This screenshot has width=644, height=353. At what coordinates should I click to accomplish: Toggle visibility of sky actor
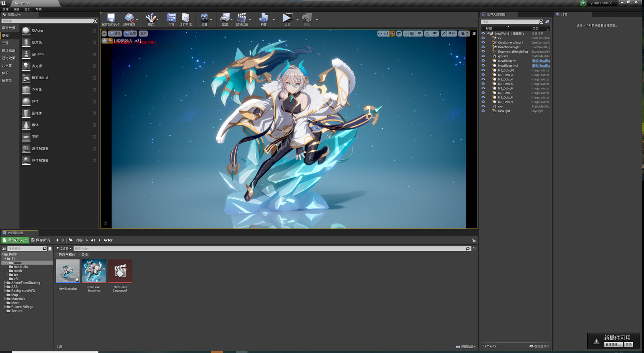point(483,106)
